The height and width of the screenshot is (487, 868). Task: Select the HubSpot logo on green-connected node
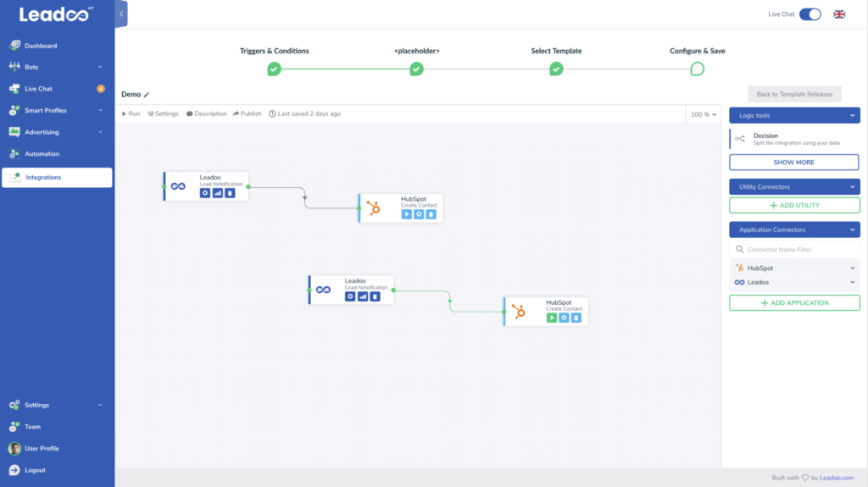519,312
